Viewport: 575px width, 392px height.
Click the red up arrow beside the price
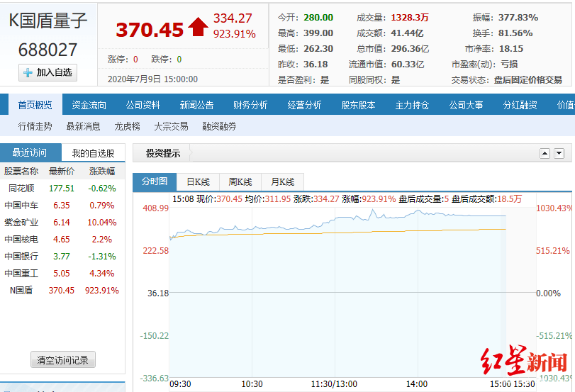point(198,28)
